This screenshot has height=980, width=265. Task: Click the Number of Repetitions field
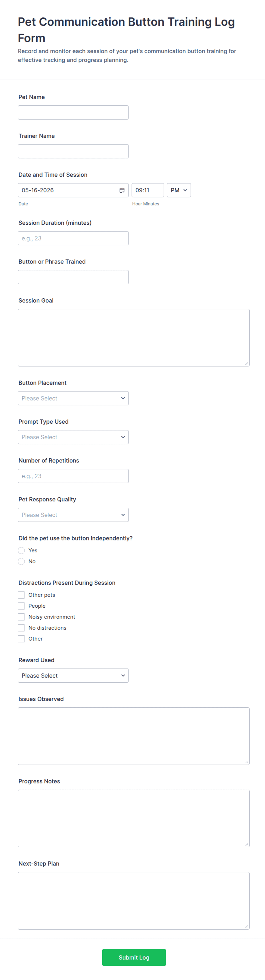point(73,476)
